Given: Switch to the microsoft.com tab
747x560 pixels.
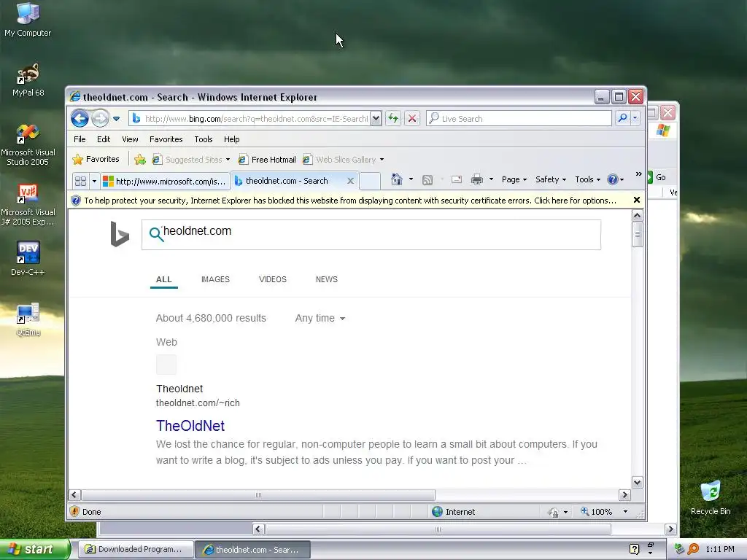Looking at the screenshot, I should pos(165,181).
